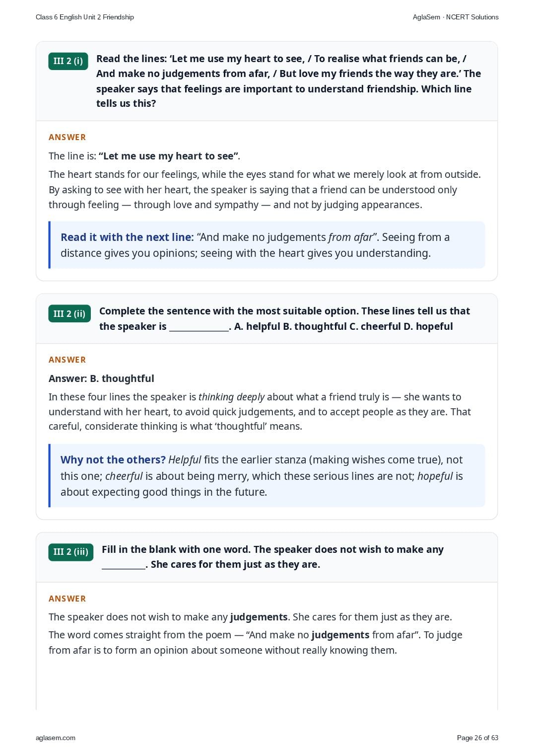Image resolution: width=534 pixels, height=756 pixels.
Task: Click the Class 6 English Unit 2 Friendship header
Action: point(85,17)
